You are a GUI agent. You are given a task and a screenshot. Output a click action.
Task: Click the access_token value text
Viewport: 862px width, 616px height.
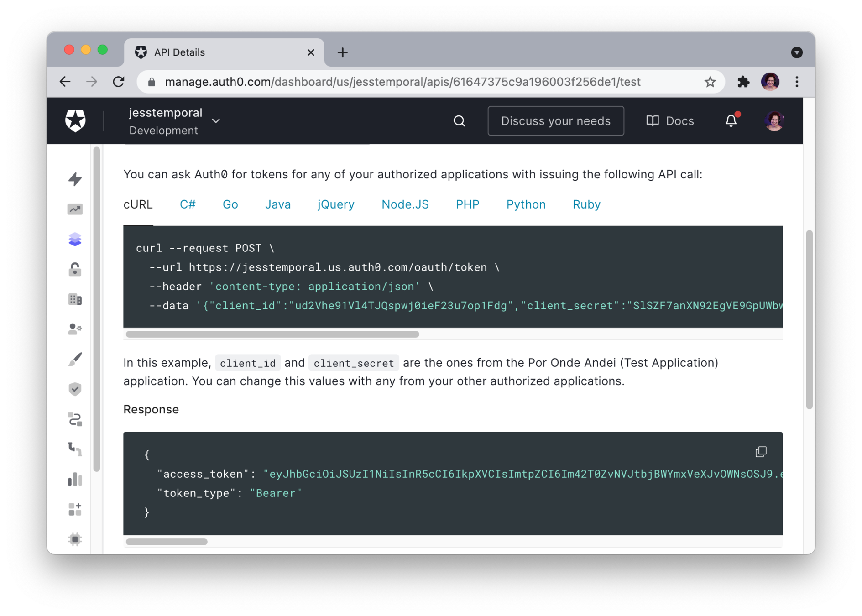coord(524,474)
